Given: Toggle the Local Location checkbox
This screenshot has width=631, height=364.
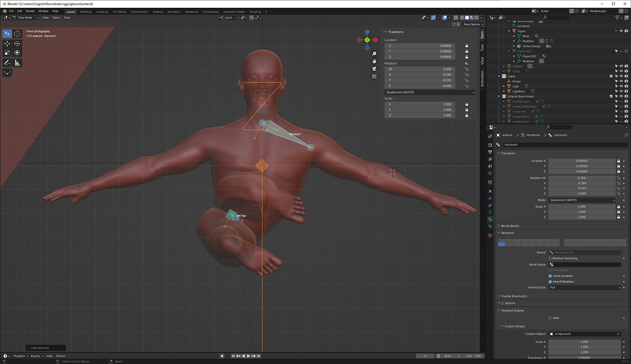Looking at the screenshot, I should click(x=550, y=276).
